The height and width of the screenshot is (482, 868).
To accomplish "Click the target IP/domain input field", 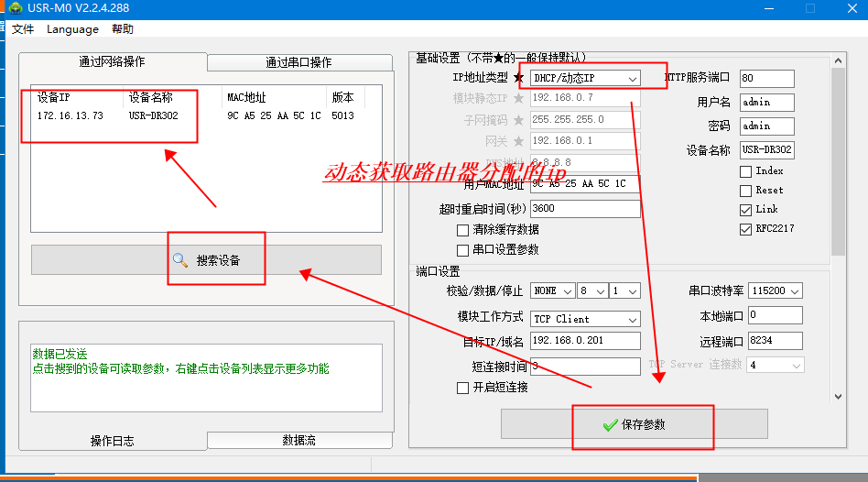I will click(x=584, y=342).
